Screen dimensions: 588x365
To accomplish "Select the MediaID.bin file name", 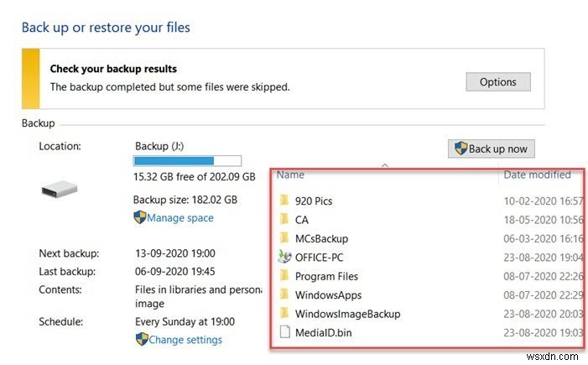I will (323, 333).
